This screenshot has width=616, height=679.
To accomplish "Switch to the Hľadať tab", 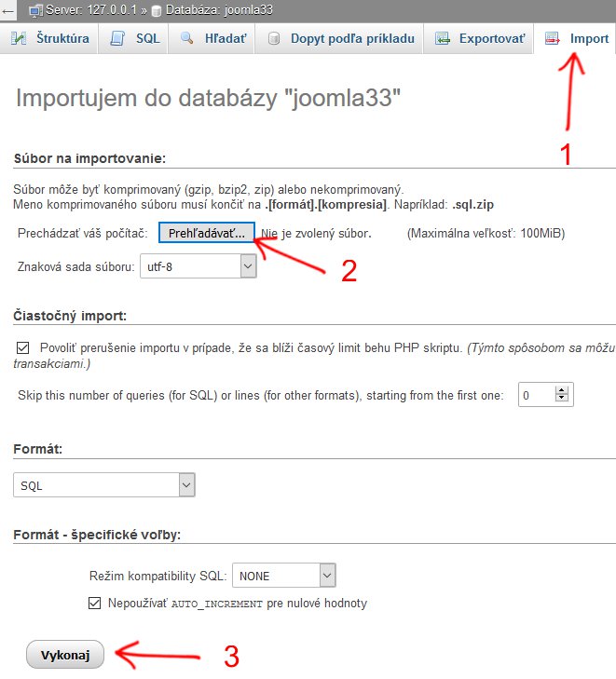I will point(211,38).
